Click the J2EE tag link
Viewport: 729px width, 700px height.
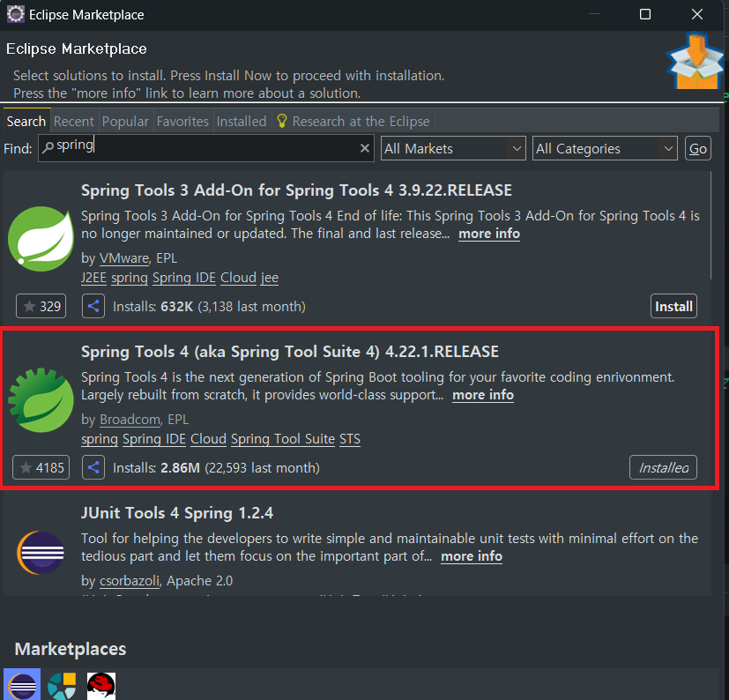click(x=94, y=278)
